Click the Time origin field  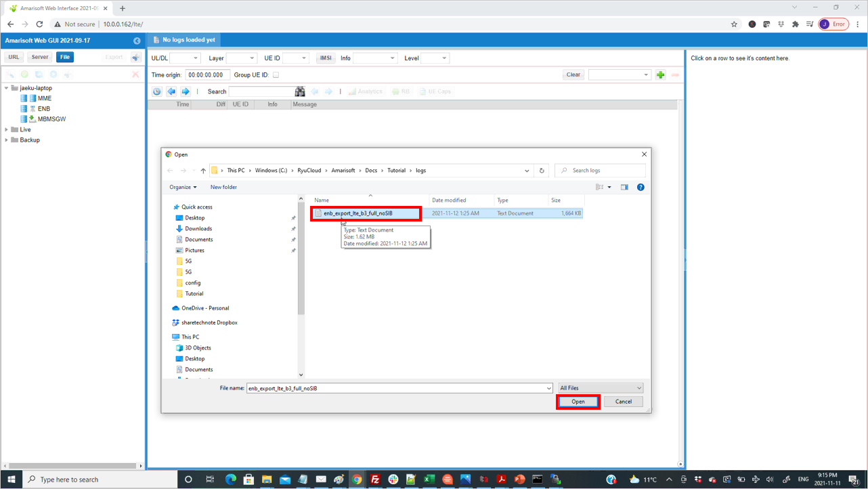pyautogui.click(x=208, y=75)
